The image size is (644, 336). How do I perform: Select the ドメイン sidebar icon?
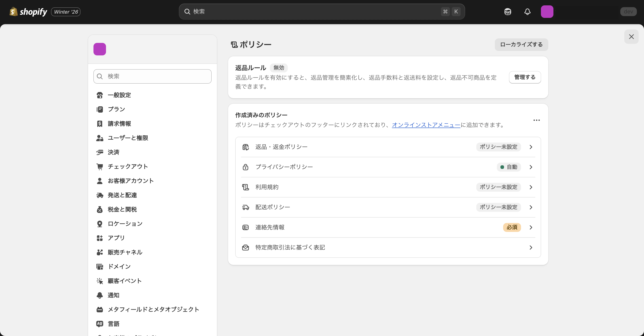[100, 266]
